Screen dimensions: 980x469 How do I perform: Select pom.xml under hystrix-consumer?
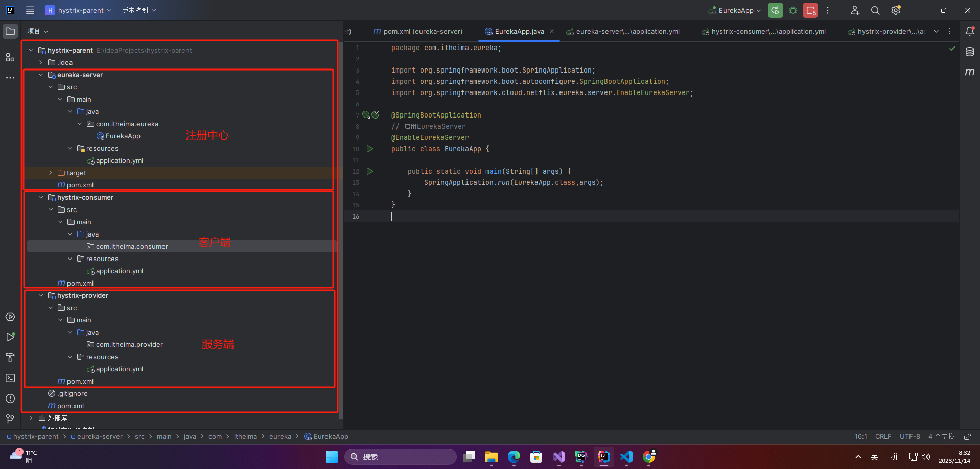tap(76, 283)
